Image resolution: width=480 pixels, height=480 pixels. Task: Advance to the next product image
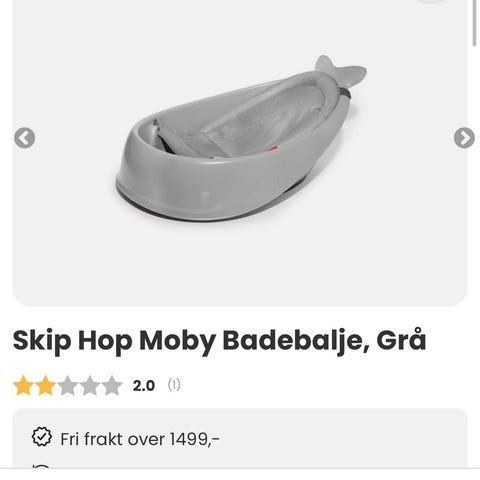(x=464, y=138)
